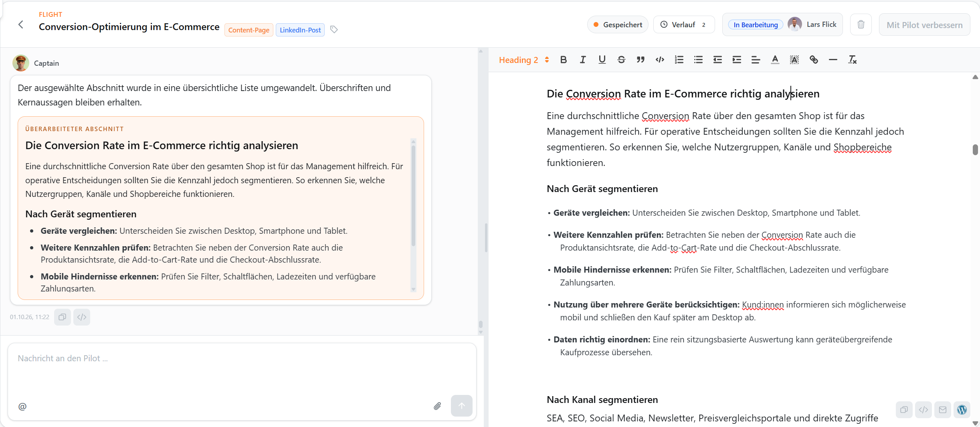Apply bold formatting
Screen dimensions: 980x427
[563, 60]
